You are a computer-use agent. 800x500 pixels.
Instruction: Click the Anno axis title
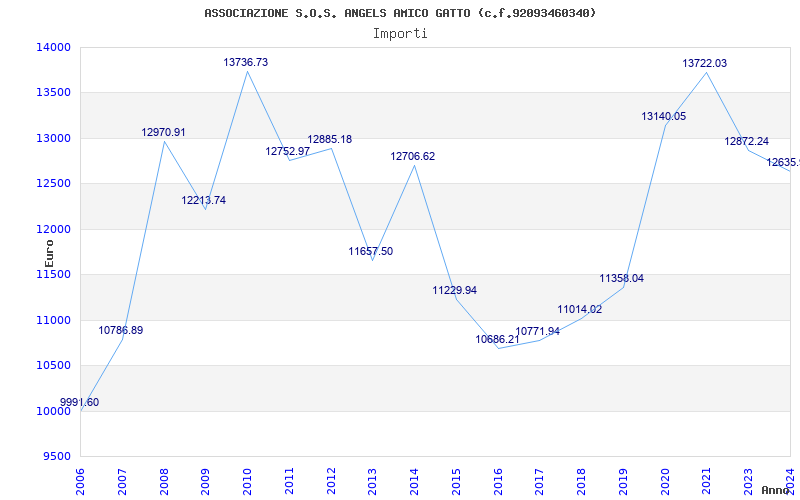(776, 490)
